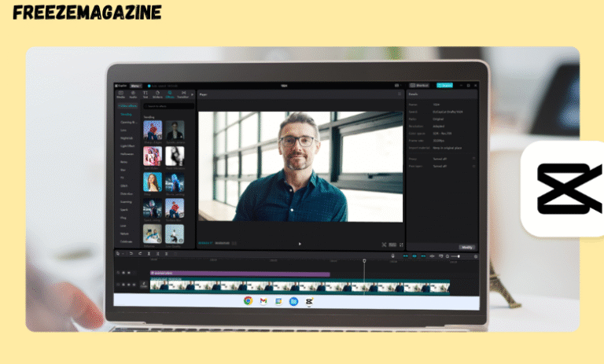
Task: Pick the first Trending effect thumbnail, skater in red
Action: click(153, 131)
